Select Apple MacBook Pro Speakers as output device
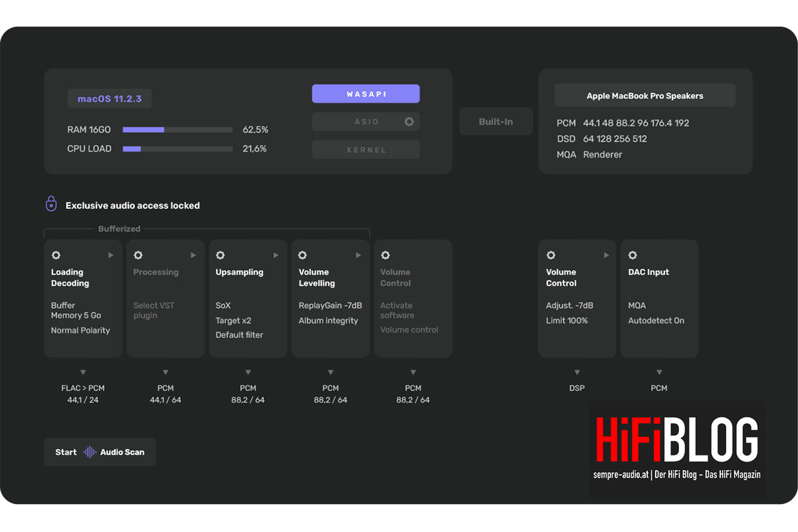This screenshot has height=532, width=798. coord(644,95)
